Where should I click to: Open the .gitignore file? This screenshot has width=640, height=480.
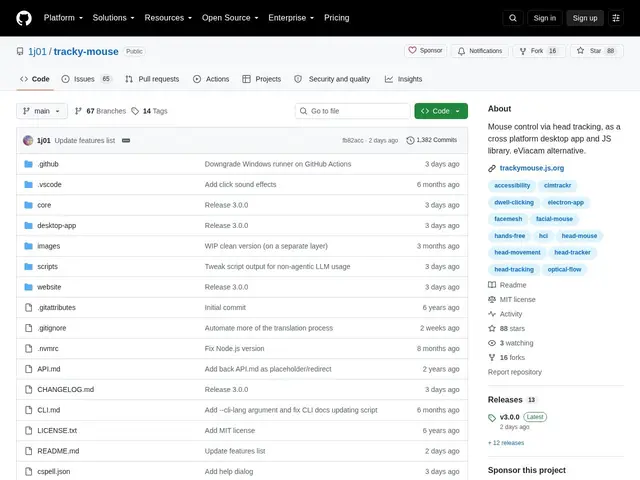click(51, 328)
